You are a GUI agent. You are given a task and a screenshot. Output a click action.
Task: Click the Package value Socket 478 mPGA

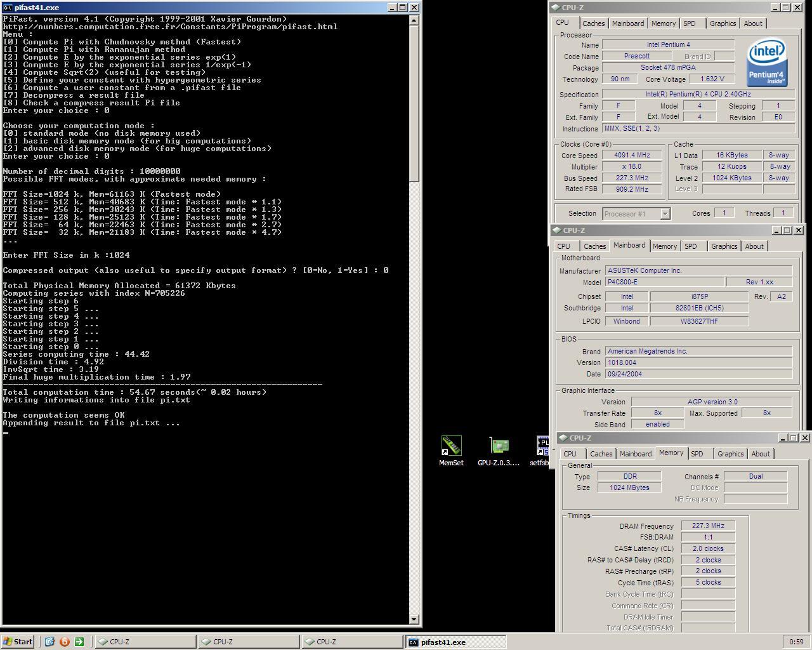click(668, 68)
